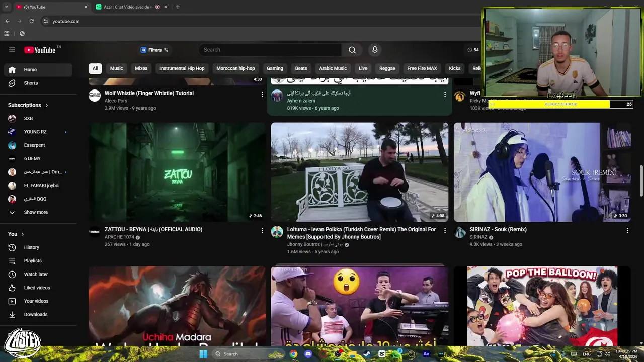Image resolution: width=644 pixels, height=362 pixels.
Task: Open APACHE 1074 channel name
Action: click(x=119, y=237)
